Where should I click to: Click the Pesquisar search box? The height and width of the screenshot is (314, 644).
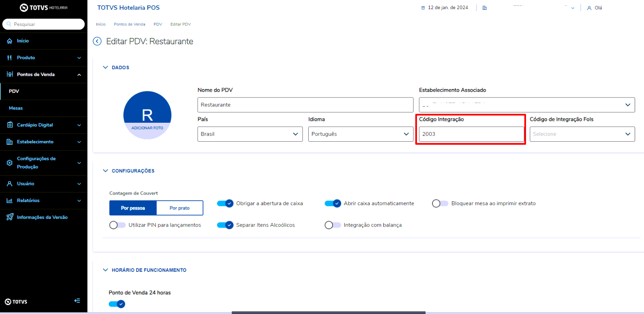coord(43,24)
